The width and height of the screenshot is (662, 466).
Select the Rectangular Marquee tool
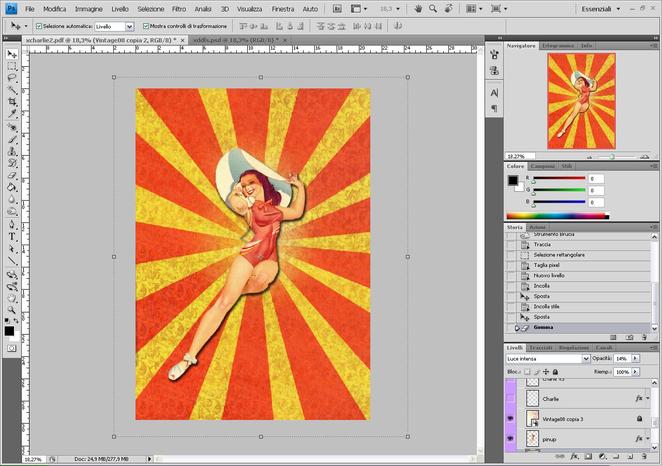click(x=12, y=66)
